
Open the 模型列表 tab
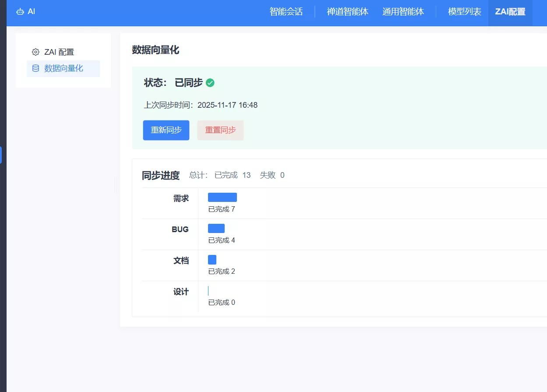[x=464, y=12]
